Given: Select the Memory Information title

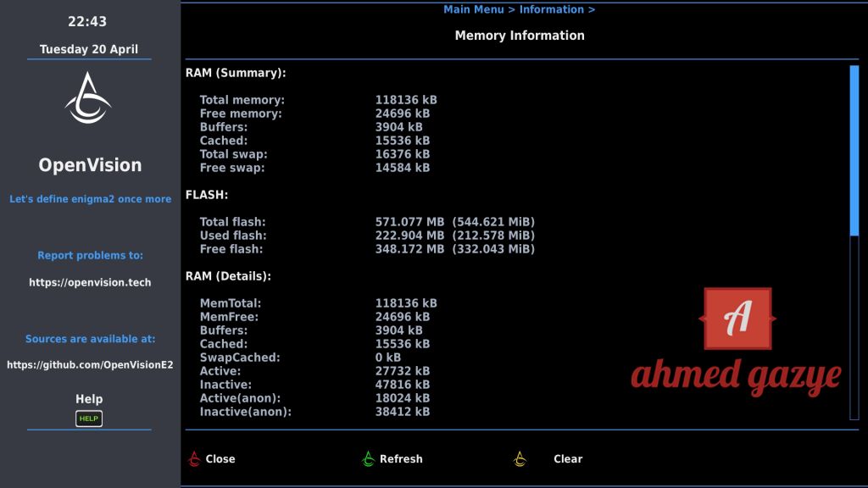Looking at the screenshot, I should pyautogui.click(x=520, y=36).
